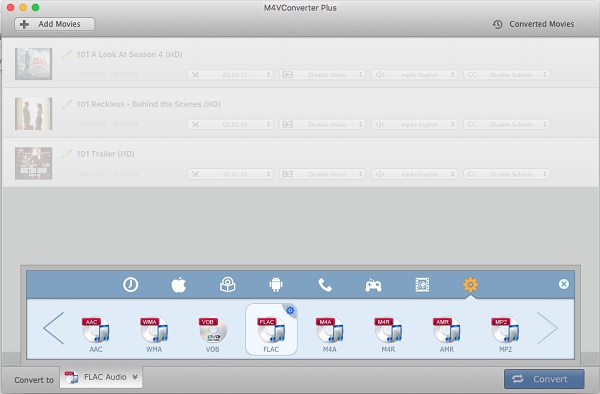
Task: Open subtitle dropdown for Season 4
Action: click(507, 75)
